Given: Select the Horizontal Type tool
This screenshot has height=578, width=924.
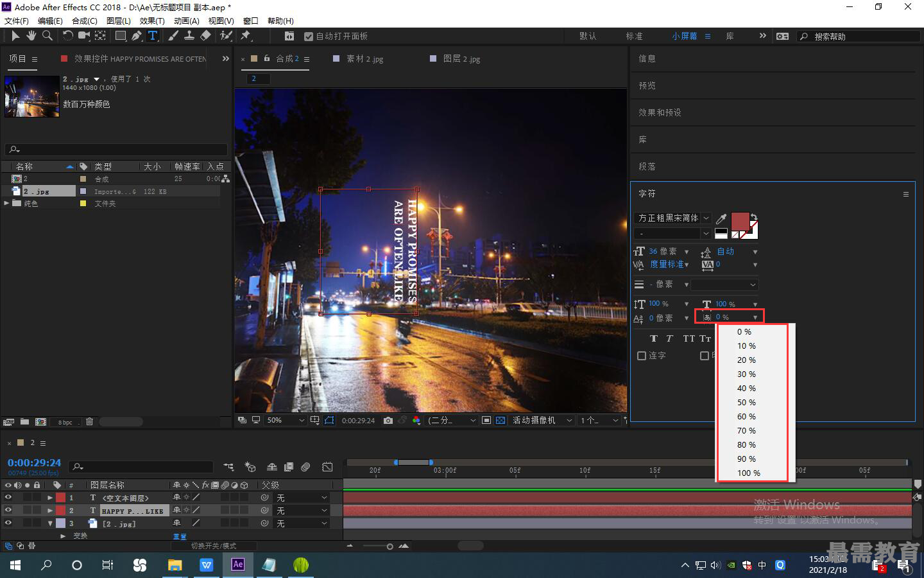Looking at the screenshot, I should click(153, 36).
